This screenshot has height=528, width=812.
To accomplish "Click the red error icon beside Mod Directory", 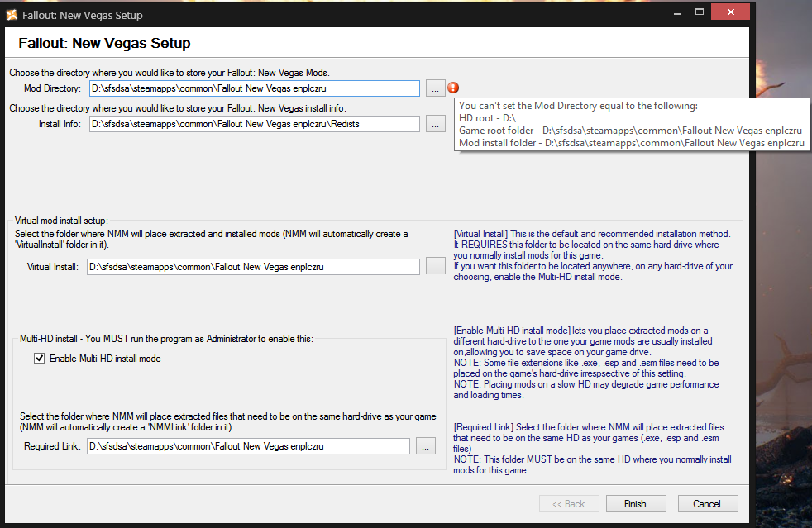I will coord(453,88).
